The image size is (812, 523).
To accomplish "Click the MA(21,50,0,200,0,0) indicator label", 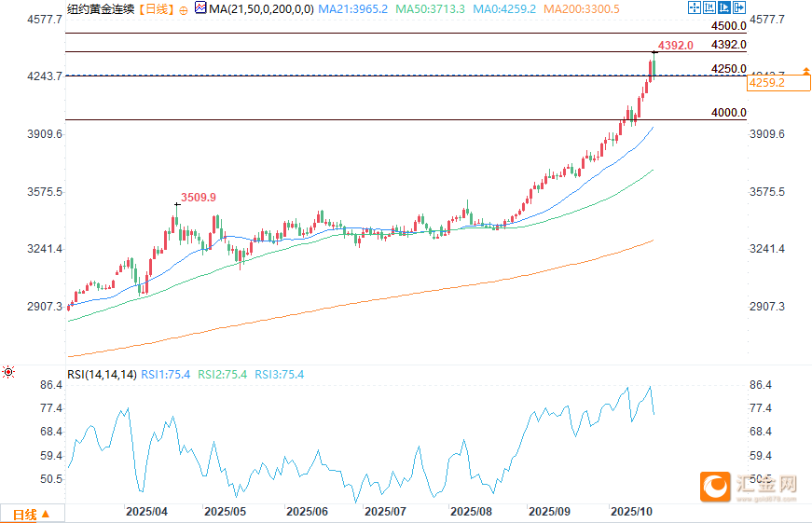I will coord(262,8).
